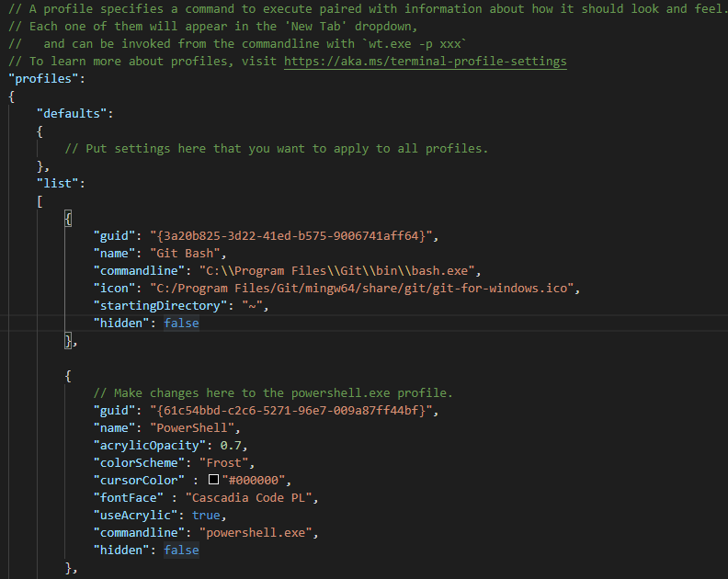Click false value in PowerShell profile
Image resolution: width=728 pixels, height=579 pixels.
(x=181, y=551)
